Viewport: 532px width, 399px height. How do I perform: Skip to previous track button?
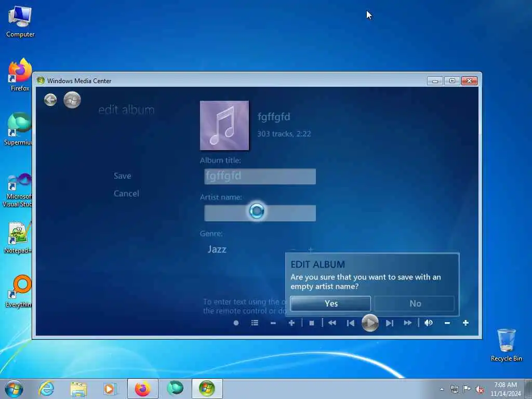click(x=351, y=323)
